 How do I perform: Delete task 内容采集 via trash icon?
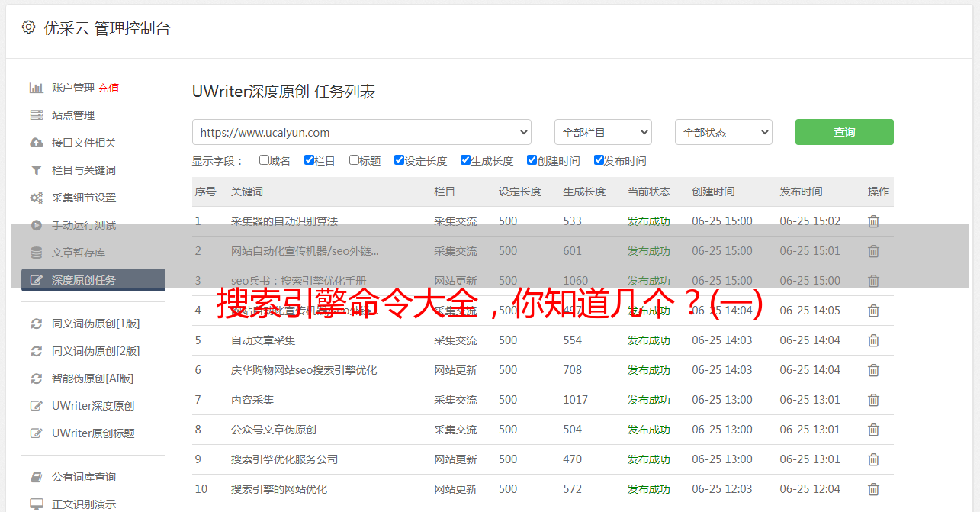pyautogui.click(x=874, y=400)
